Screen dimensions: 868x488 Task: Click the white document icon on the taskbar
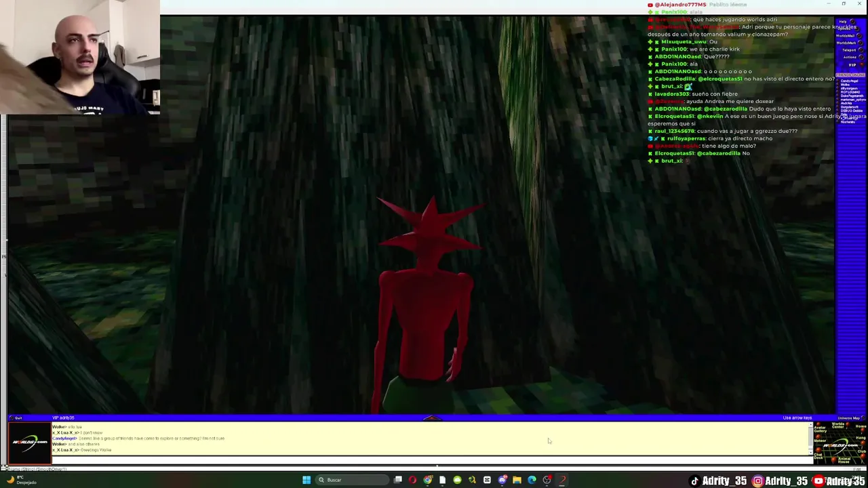click(x=442, y=480)
